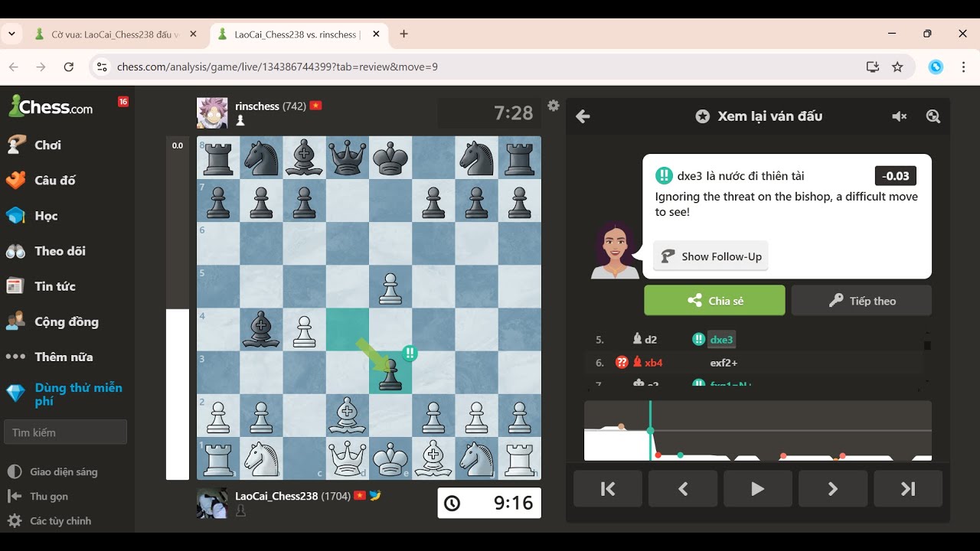Open the browser three-dot menu

pyautogui.click(x=963, y=67)
